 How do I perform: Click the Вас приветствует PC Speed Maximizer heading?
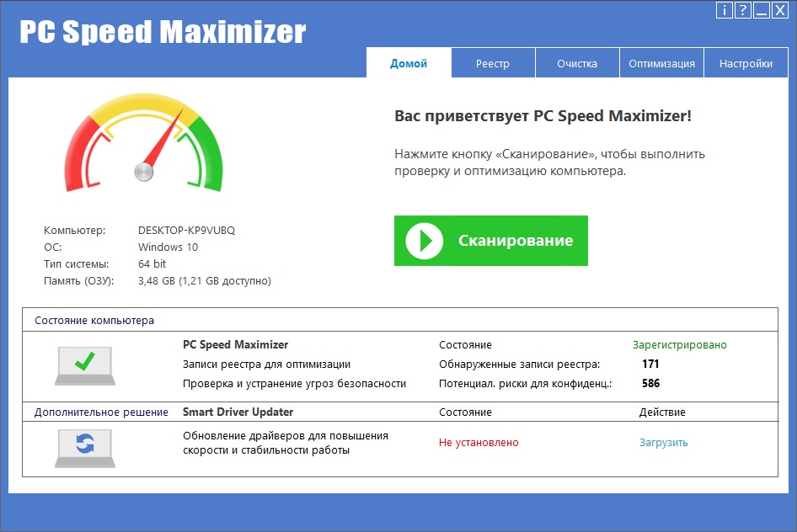(543, 115)
